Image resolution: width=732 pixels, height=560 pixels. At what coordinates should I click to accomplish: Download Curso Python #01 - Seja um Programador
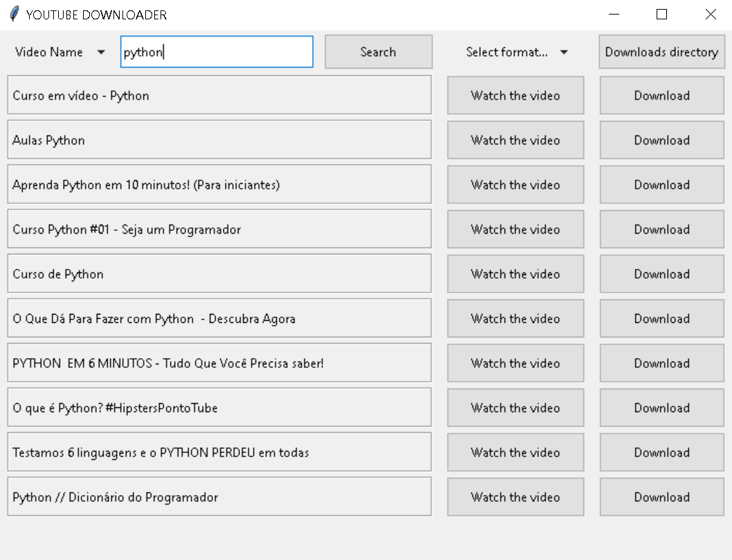point(661,230)
